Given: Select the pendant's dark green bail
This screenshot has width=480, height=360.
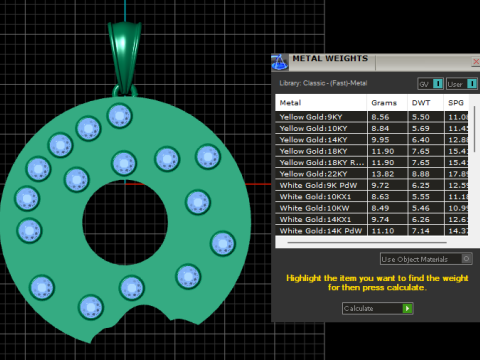Looking at the screenshot, I should (x=124, y=58).
